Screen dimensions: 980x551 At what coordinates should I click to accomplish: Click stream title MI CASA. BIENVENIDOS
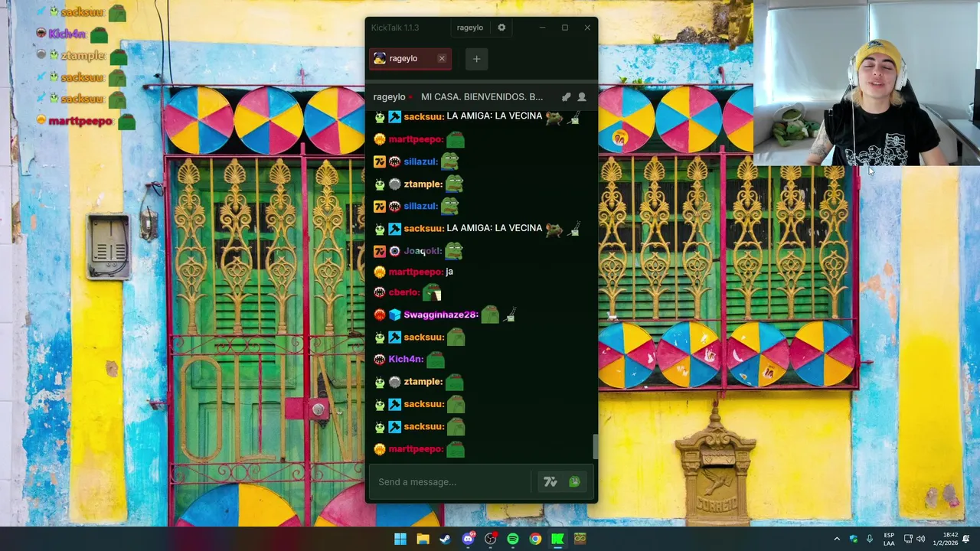482,97
